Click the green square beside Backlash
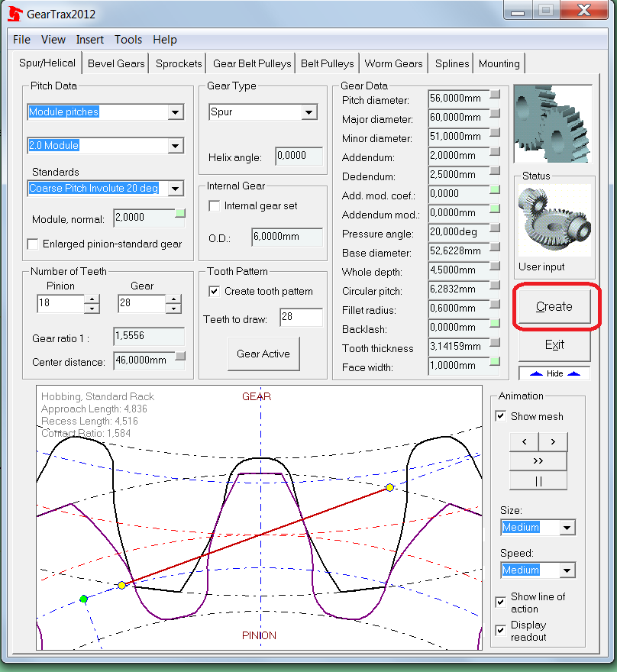This screenshot has width=617, height=672. coord(495,323)
